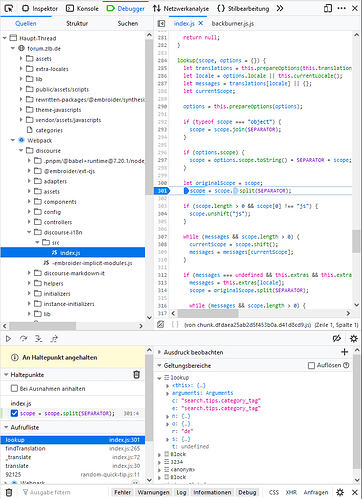
Task: Toggle the sources sidebar pane icon
Action: point(161,23)
